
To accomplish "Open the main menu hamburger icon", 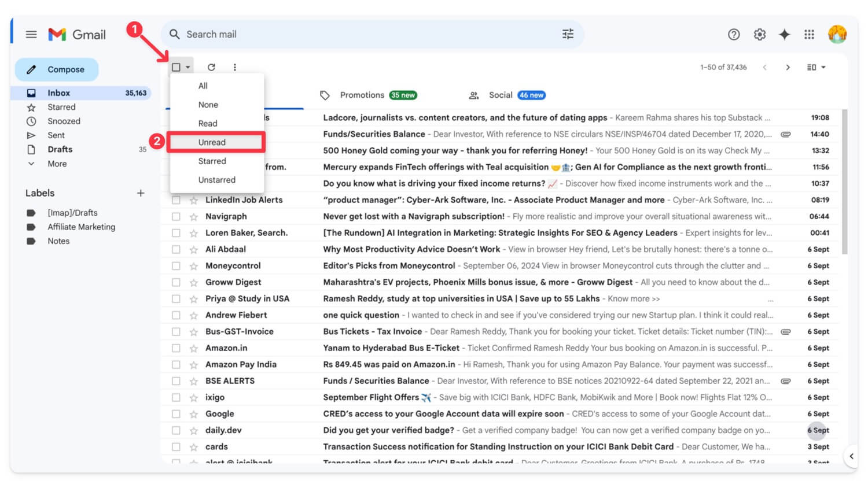I will tap(31, 35).
